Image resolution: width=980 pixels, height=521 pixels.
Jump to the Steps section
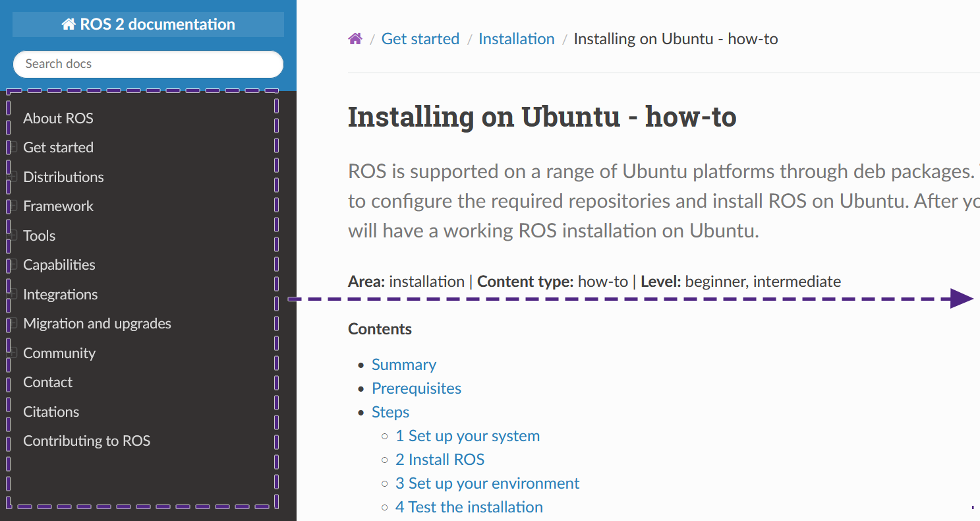tap(390, 412)
